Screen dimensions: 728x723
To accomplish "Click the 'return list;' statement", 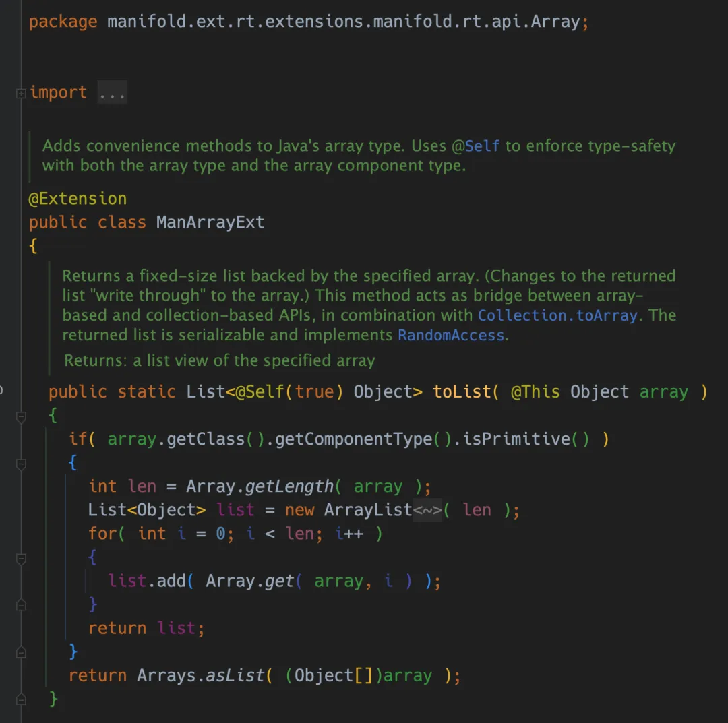I will pos(146,629).
